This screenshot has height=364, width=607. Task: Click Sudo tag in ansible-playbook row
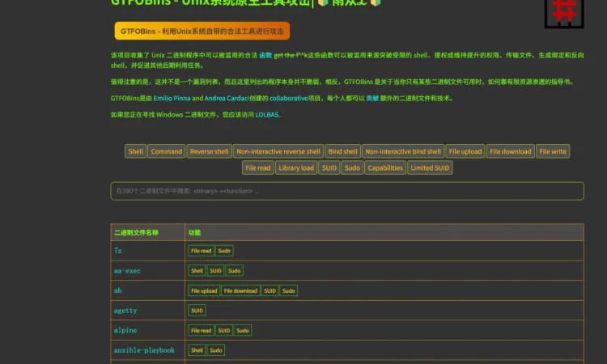(x=215, y=350)
